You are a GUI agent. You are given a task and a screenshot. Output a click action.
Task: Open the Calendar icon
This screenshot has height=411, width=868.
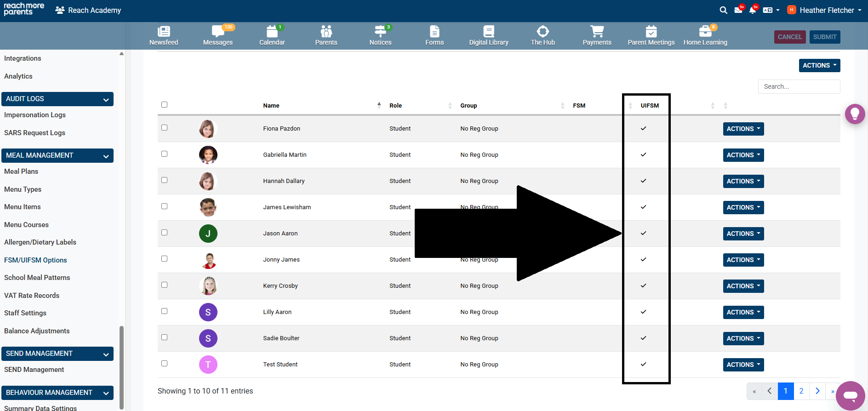pyautogui.click(x=272, y=32)
